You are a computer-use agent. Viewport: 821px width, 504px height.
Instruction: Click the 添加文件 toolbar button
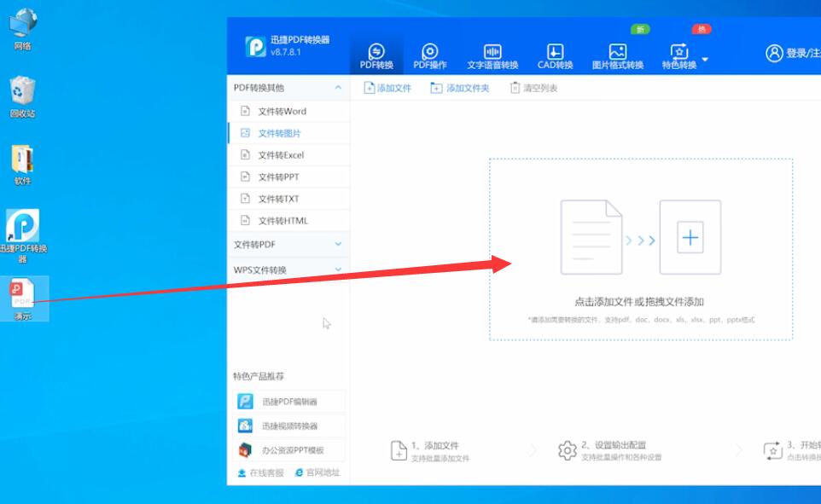387,88
